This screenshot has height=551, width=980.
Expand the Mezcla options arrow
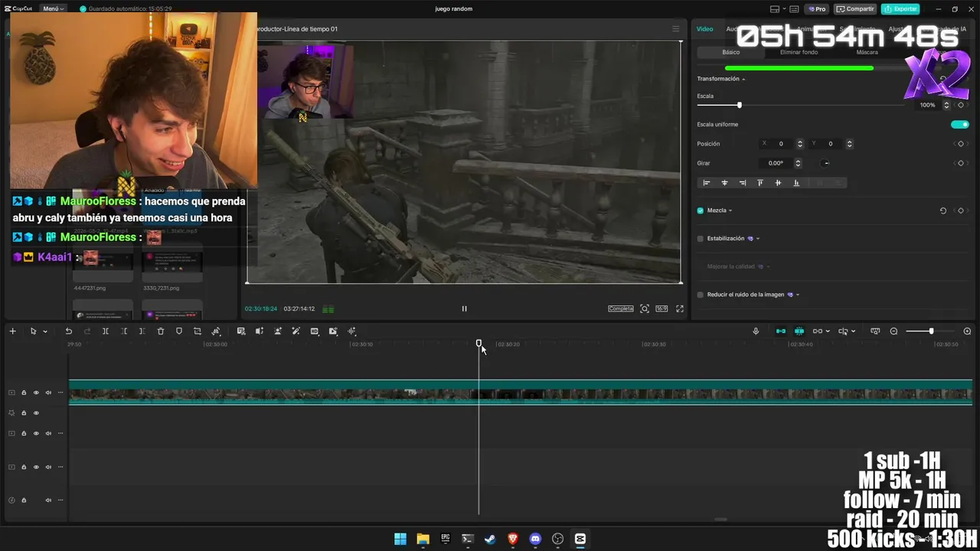coord(730,210)
